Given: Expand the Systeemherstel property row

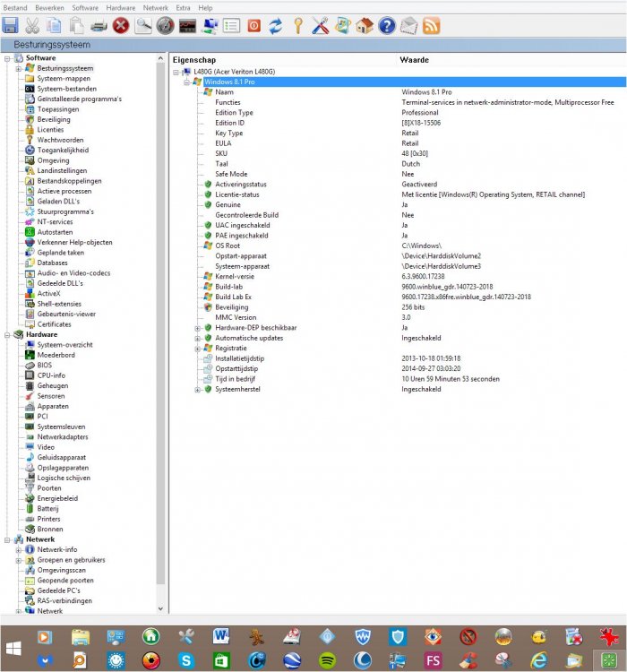Looking at the screenshot, I should pyautogui.click(x=198, y=390).
